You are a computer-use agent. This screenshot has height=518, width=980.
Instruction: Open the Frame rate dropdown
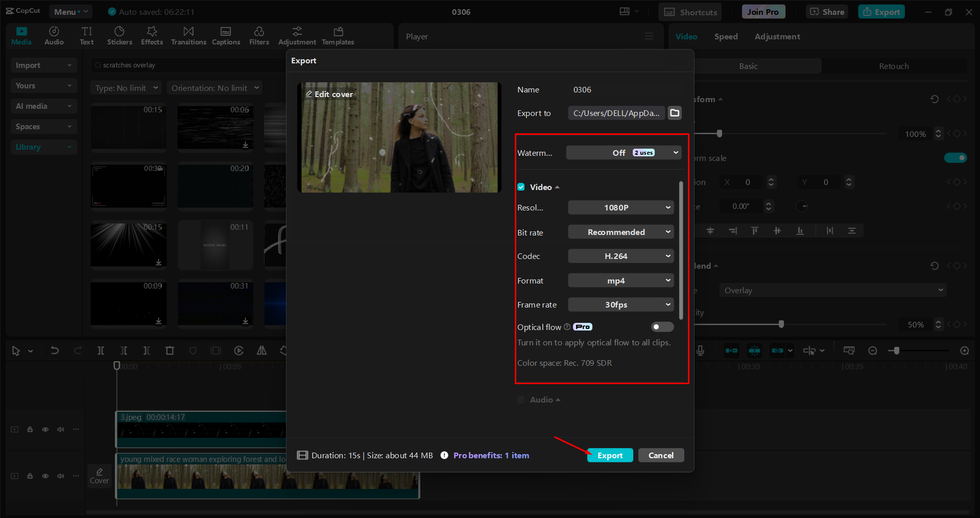(x=620, y=304)
